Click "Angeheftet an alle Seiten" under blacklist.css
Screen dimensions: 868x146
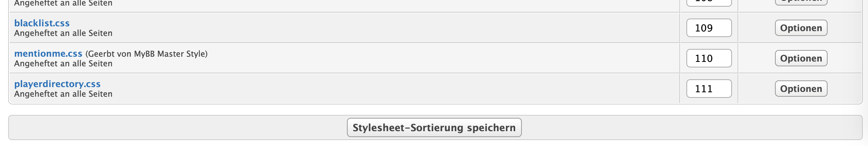(x=63, y=33)
